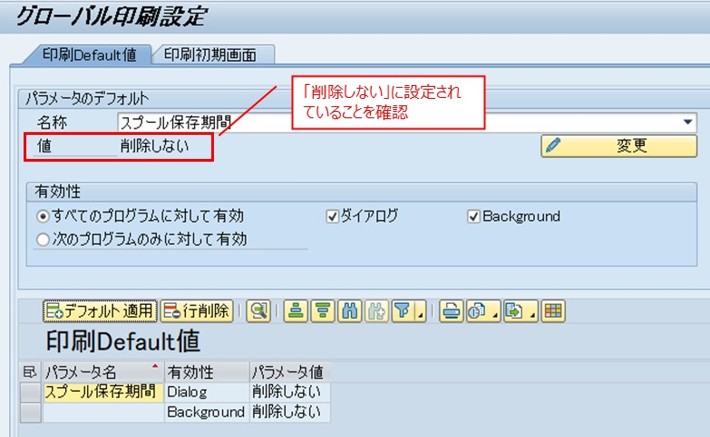
Task: Click the 有効性 group box heading
Action: point(58,192)
